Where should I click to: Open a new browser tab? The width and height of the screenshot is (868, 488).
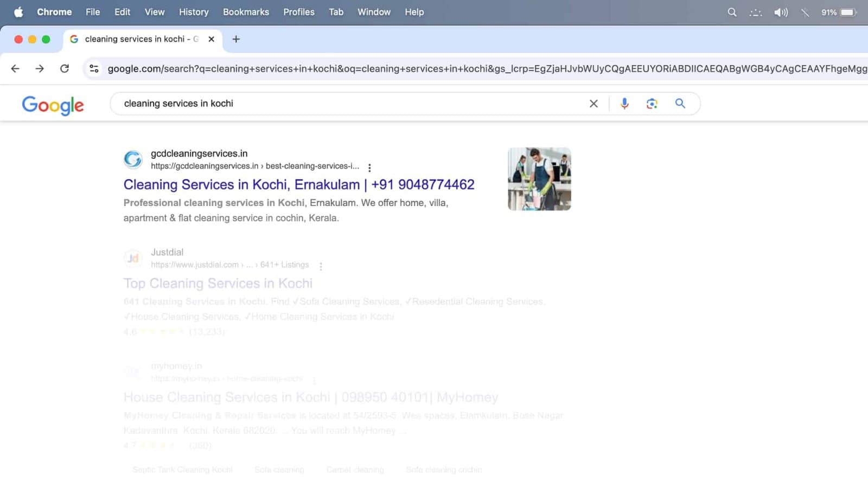(236, 39)
